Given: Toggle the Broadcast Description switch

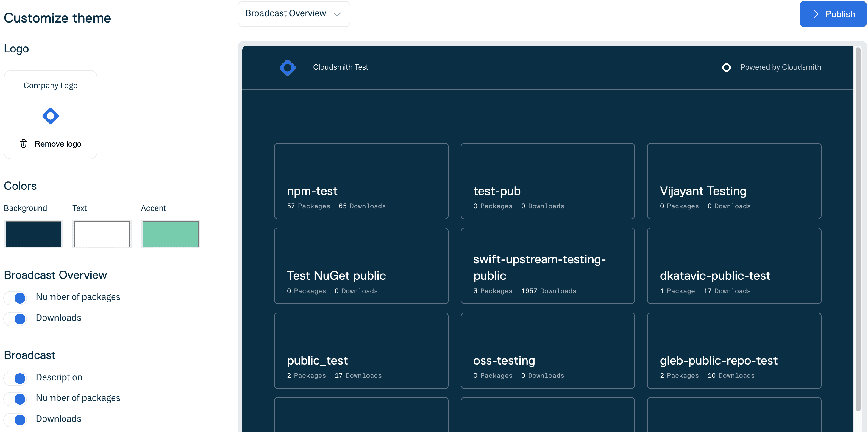Looking at the screenshot, I should pos(15,378).
